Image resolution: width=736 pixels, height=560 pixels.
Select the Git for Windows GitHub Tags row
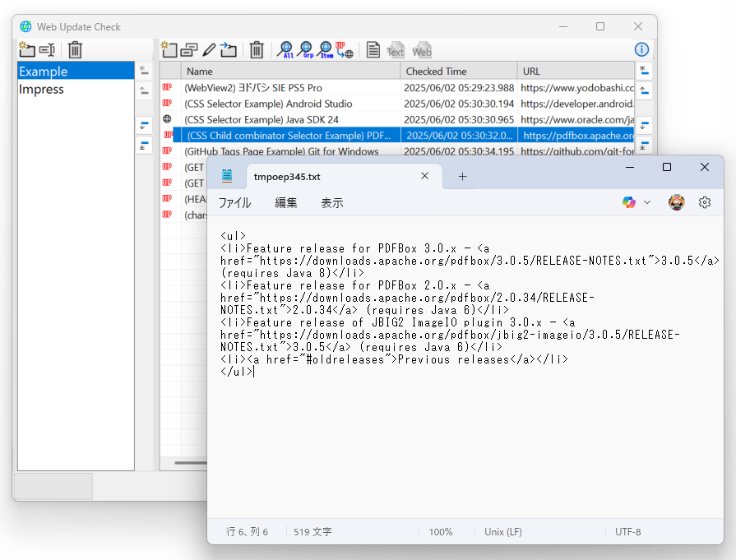(x=397, y=150)
